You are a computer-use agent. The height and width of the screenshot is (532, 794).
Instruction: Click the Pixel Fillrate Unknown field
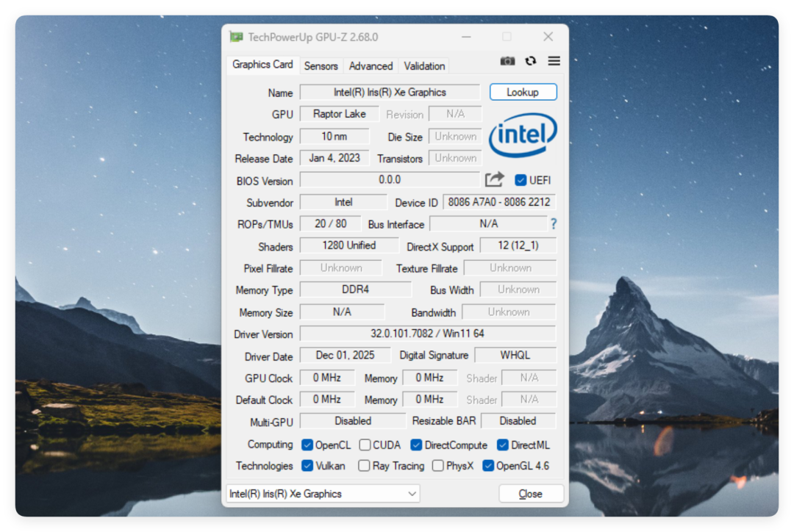341,267
